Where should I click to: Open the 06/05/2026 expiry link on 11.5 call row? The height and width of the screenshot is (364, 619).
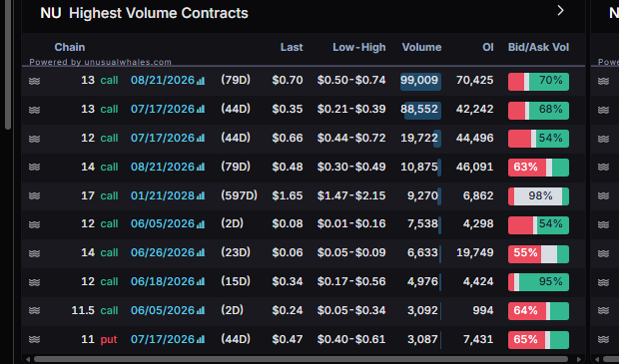pyautogui.click(x=163, y=310)
